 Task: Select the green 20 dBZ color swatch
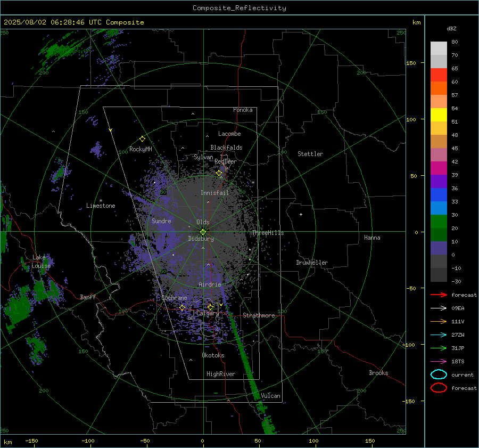coord(439,222)
